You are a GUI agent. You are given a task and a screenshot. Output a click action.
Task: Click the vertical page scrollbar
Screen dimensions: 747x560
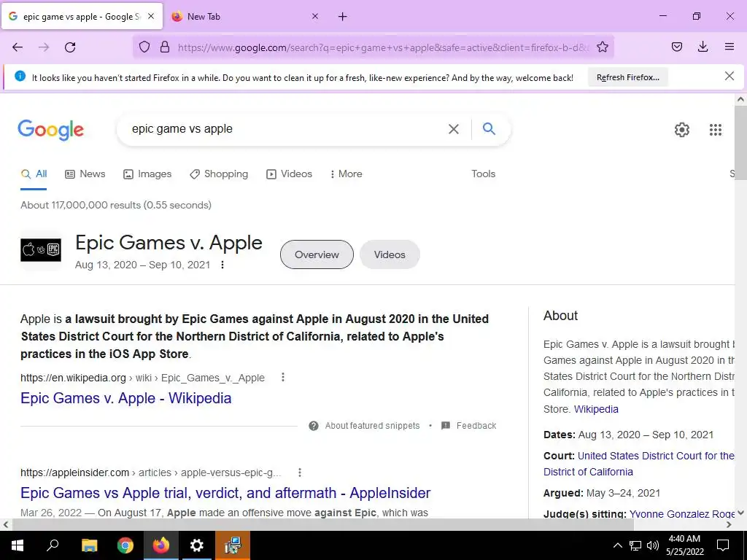740,143
